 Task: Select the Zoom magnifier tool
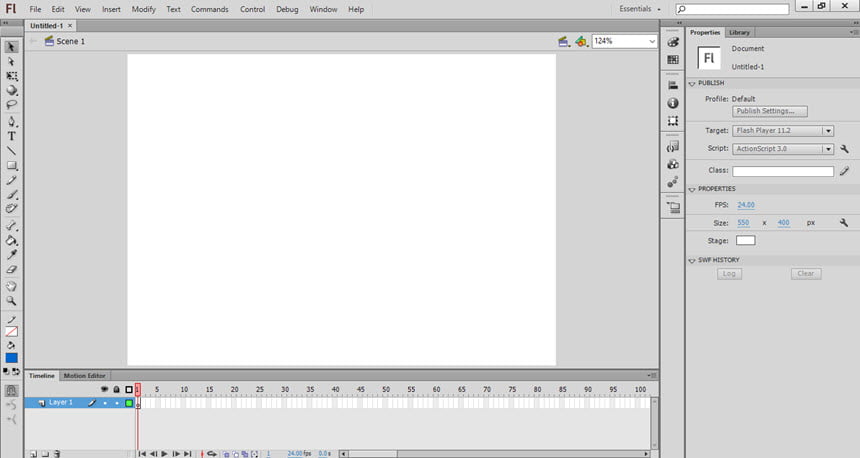pyautogui.click(x=12, y=301)
